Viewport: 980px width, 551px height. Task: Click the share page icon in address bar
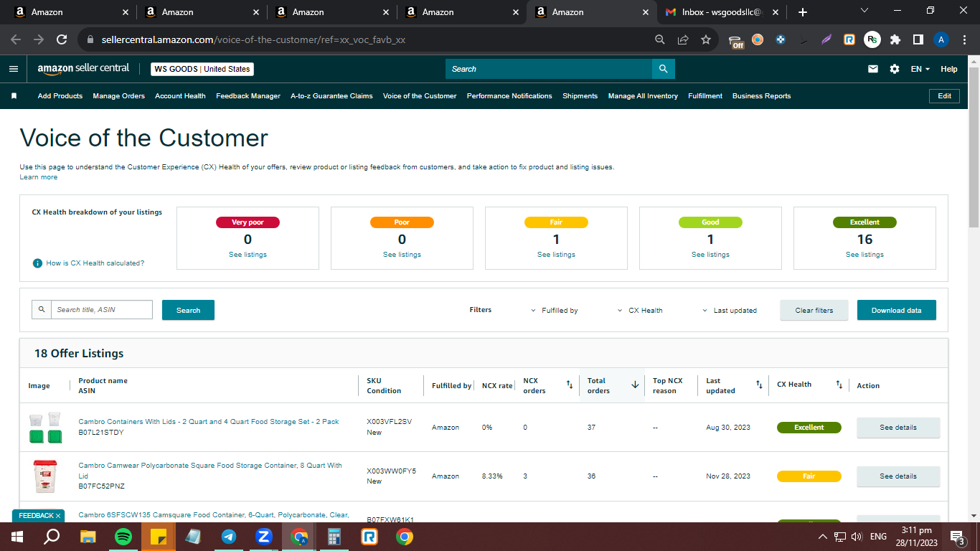[x=683, y=39]
